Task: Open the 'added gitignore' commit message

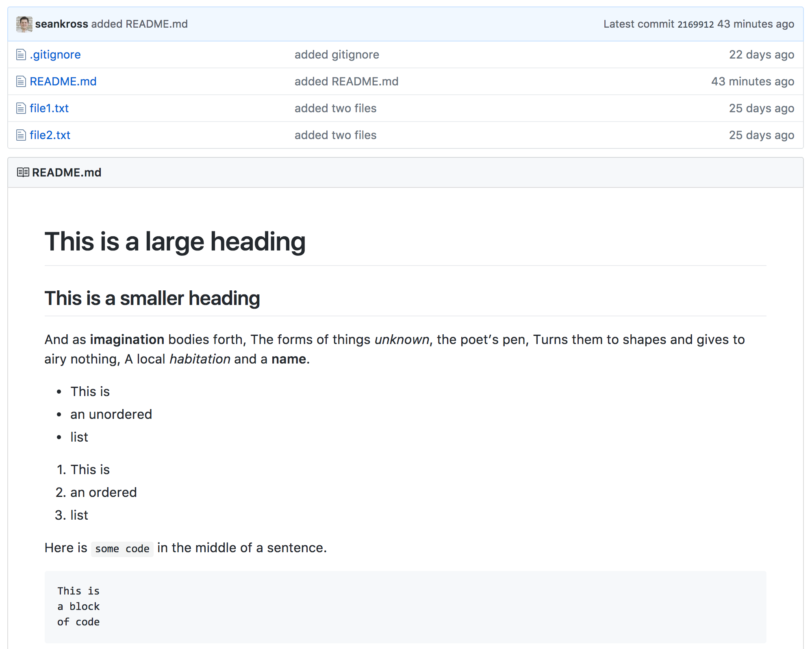Action: 337,54
